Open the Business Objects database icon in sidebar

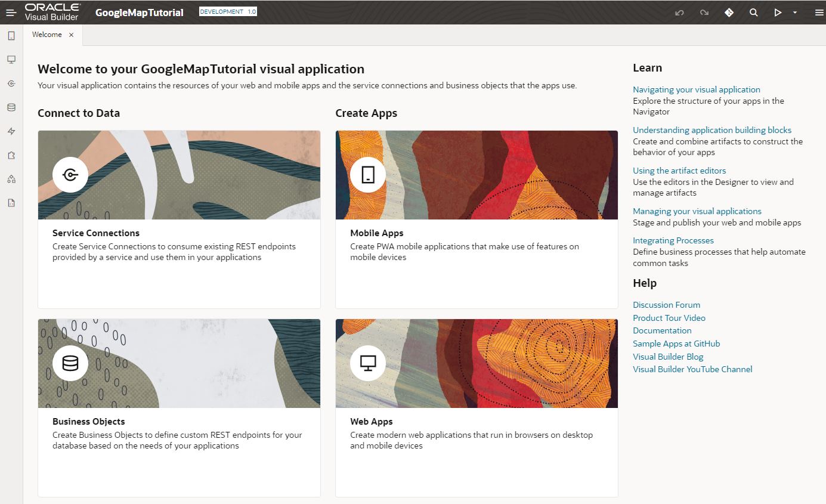(x=11, y=107)
